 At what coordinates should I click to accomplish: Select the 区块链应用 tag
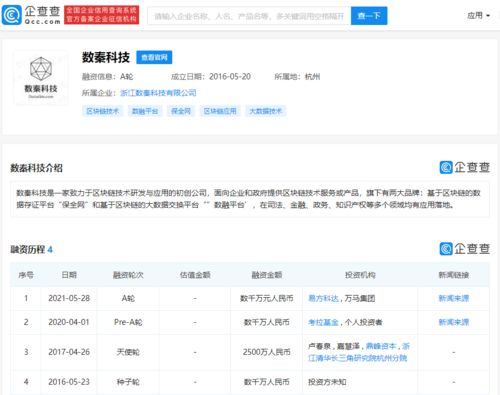tap(220, 111)
